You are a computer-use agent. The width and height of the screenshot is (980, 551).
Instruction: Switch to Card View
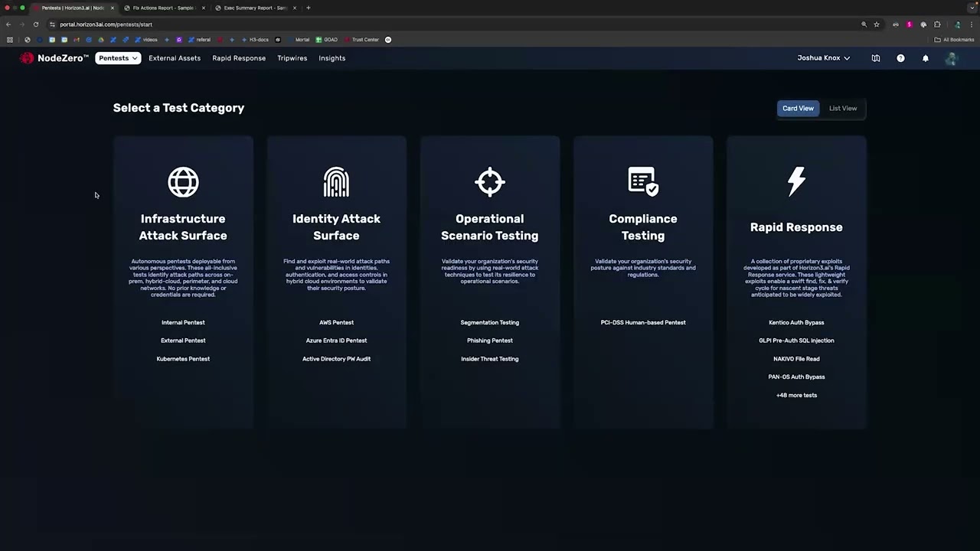pyautogui.click(x=798, y=109)
